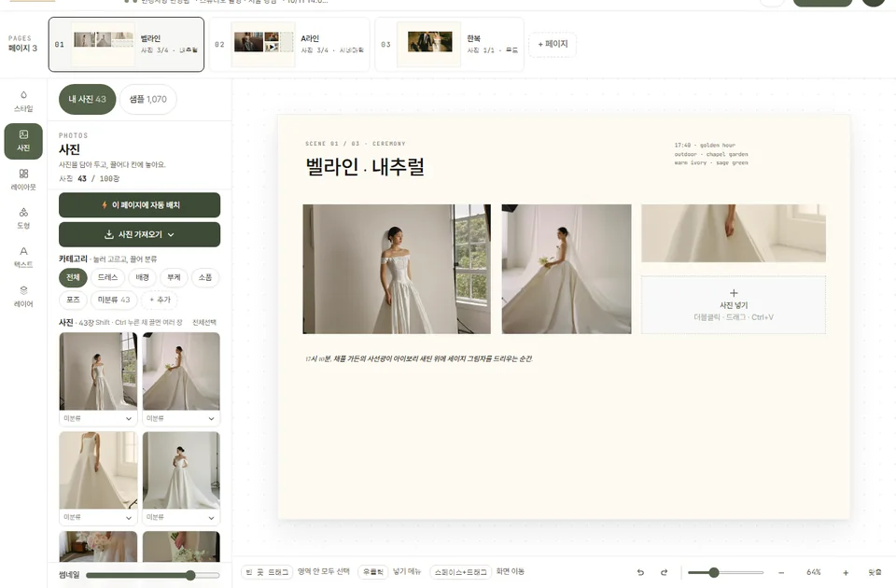Click 이 페이지에 자동 배치 button
Screen dimensions: 896x588
click(x=139, y=204)
